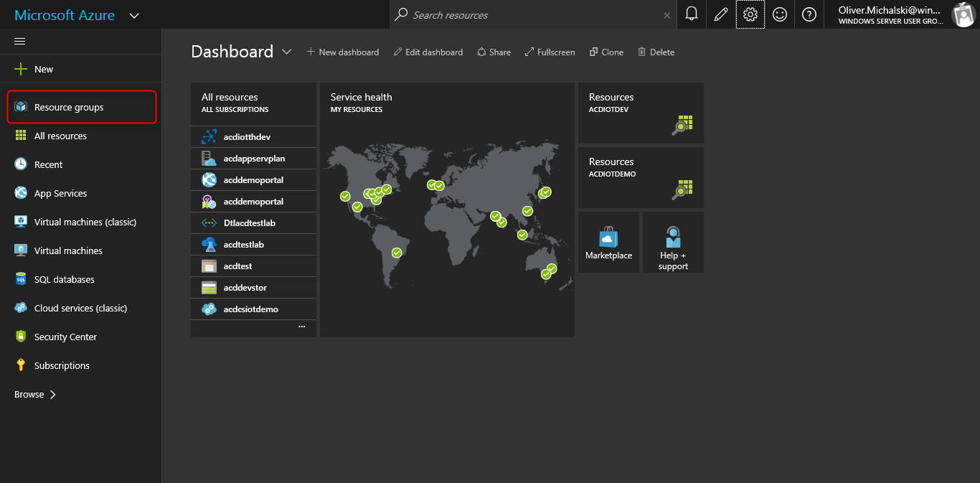The image size is (980, 483).
Task: Click the App Services icon in sidebar
Action: pos(21,193)
